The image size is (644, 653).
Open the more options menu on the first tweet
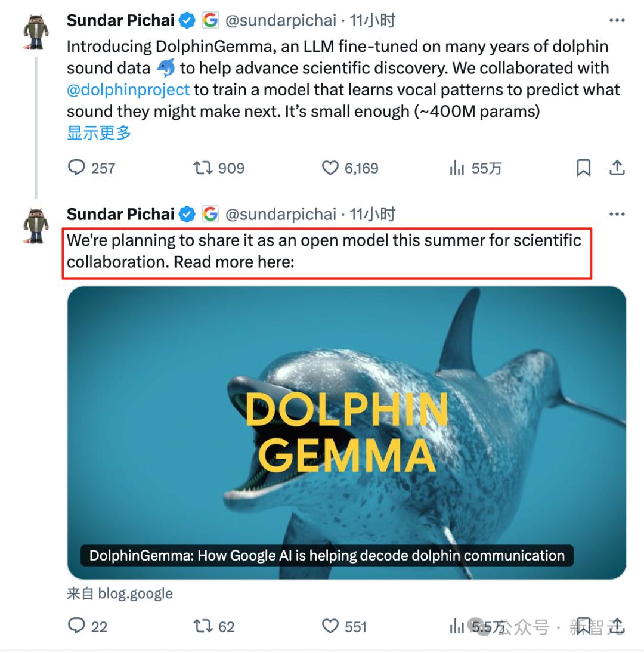[617, 20]
